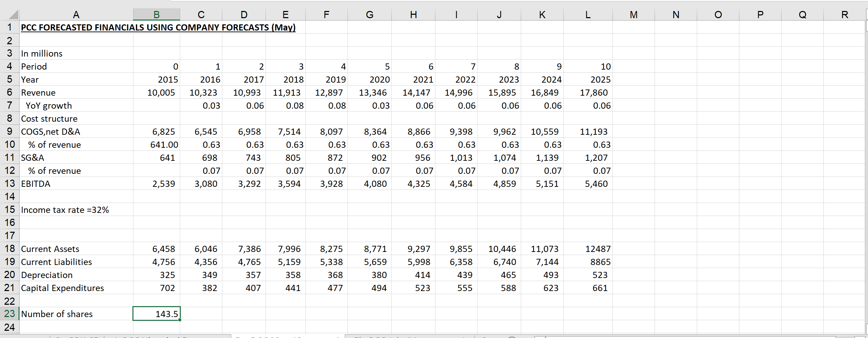Select empty cell under column M row 1
Screen dimensions: 868x338
pyautogui.click(x=633, y=27)
